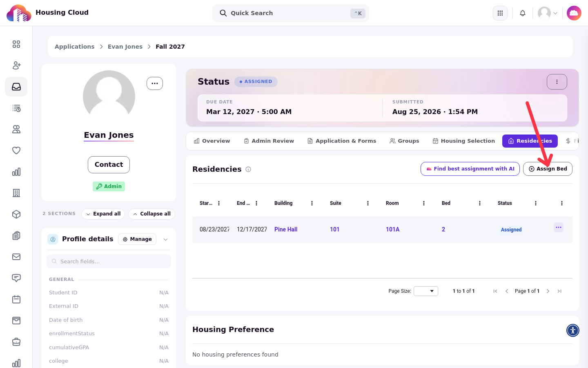The width and height of the screenshot is (588, 368).
Task: Open the user avatar dropdown
Action: (548, 13)
